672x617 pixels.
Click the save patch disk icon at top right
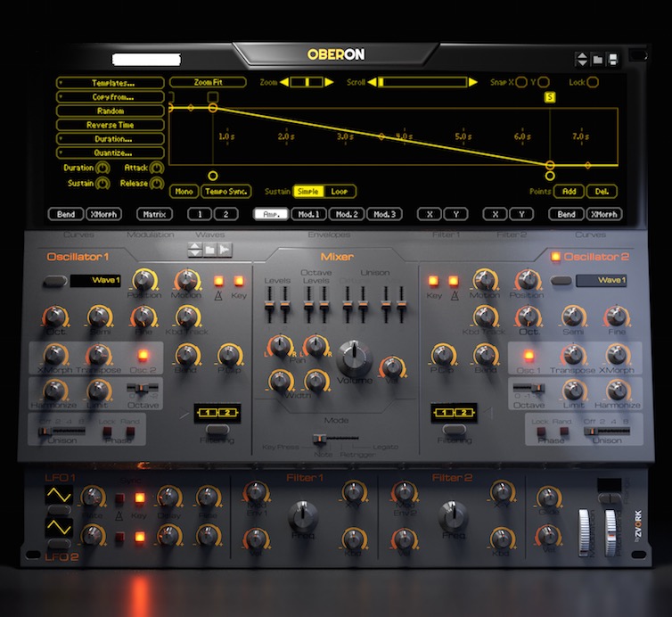613,59
